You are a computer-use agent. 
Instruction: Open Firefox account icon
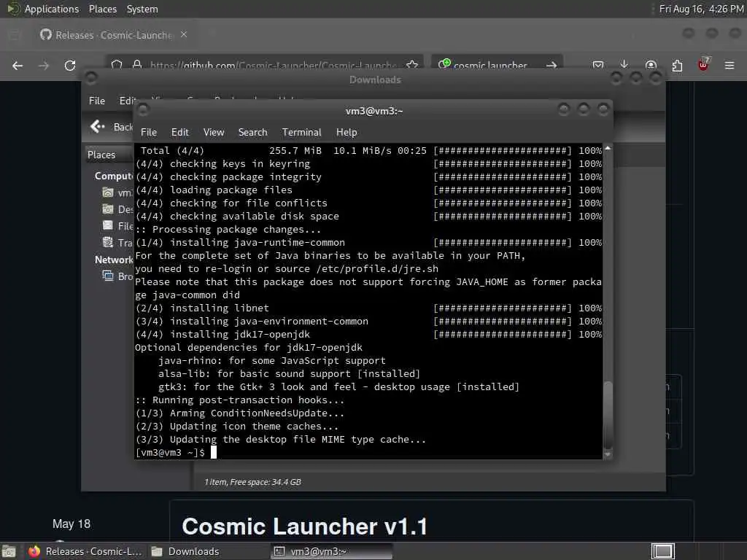[651, 65]
